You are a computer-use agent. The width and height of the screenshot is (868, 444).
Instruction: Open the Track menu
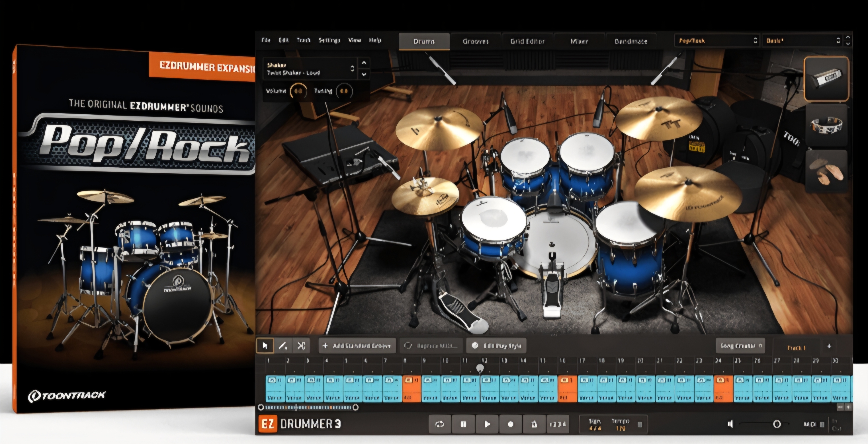coord(304,40)
